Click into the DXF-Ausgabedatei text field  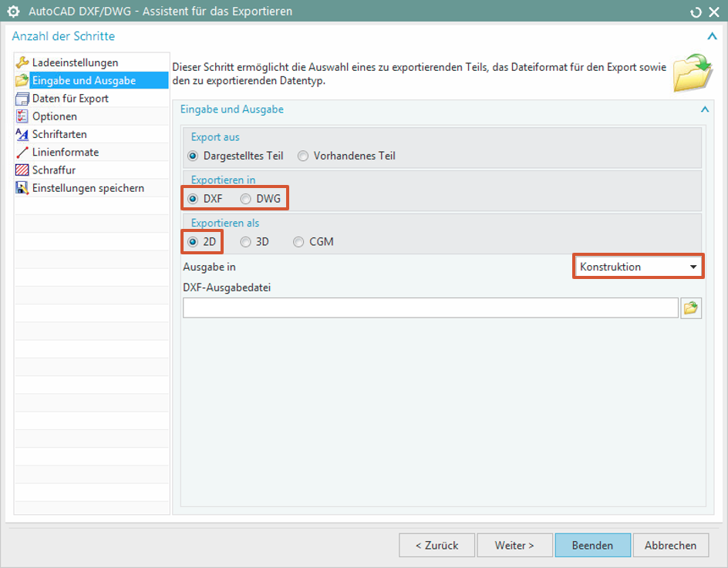(x=430, y=308)
